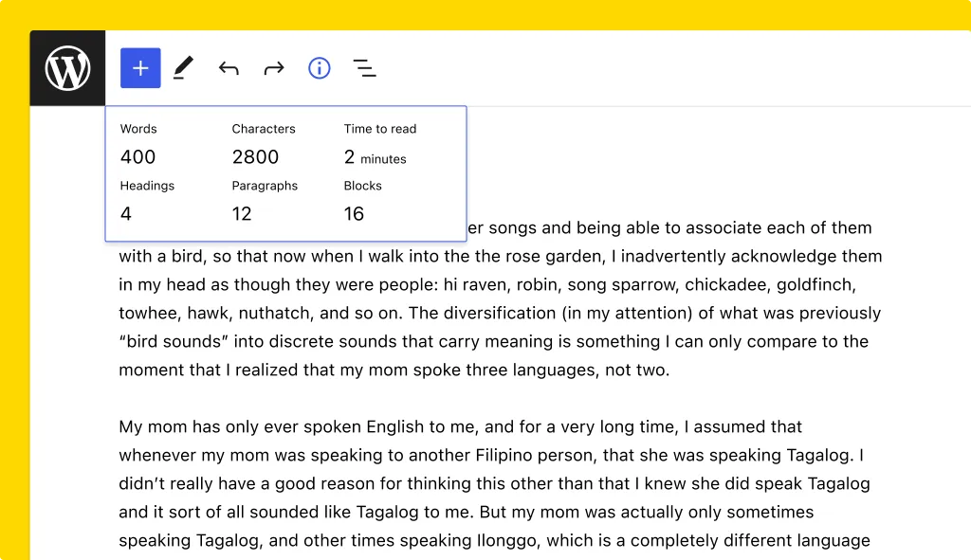The image size is (971, 560).
Task: Click the line 'moment that I realized'
Action: pos(394,370)
